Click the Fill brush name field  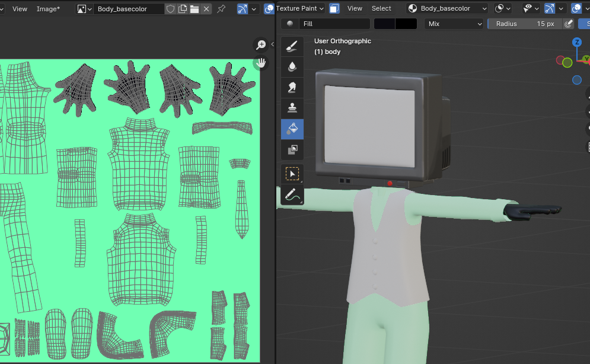point(334,24)
